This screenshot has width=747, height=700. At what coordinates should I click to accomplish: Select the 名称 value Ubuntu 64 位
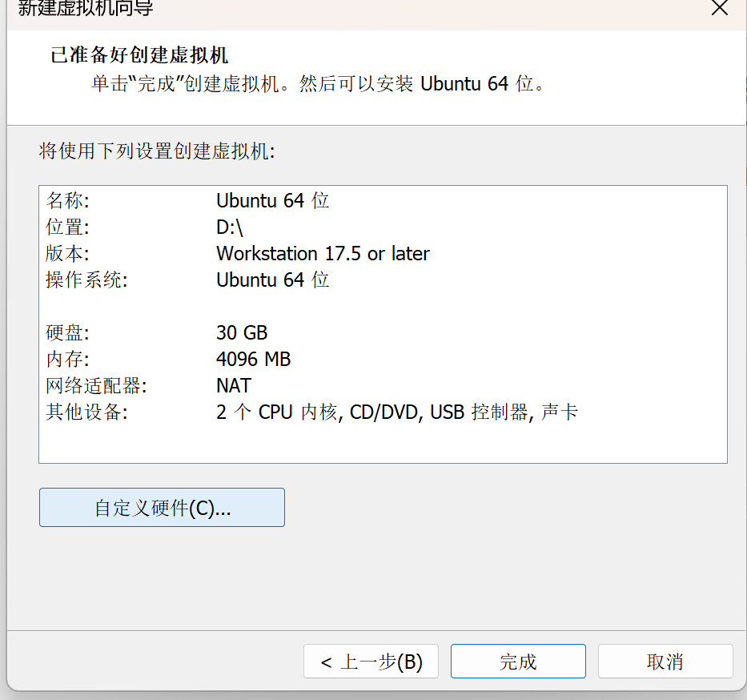(x=272, y=200)
